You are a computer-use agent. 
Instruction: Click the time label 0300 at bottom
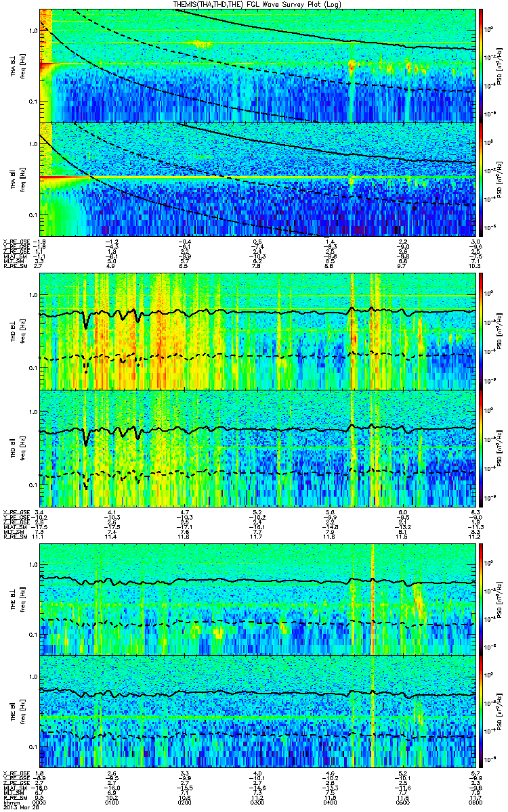[257, 801]
